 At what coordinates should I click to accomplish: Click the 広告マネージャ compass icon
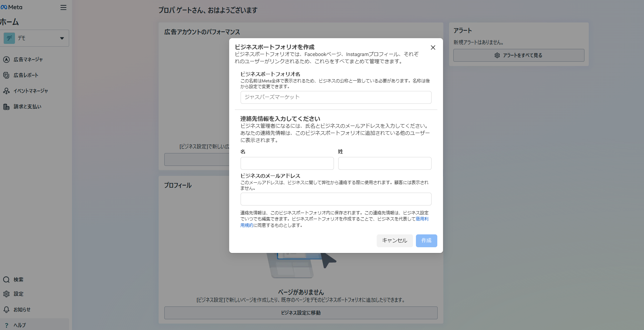click(6, 60)
